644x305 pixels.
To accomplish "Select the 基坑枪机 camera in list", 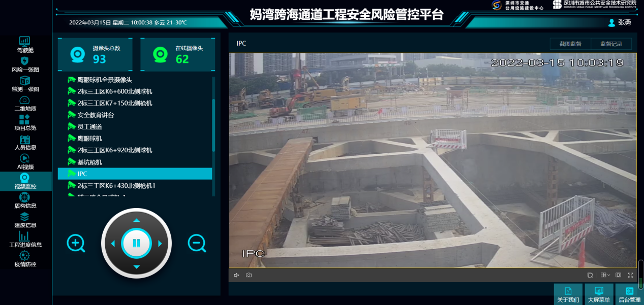I will (89, 162).
